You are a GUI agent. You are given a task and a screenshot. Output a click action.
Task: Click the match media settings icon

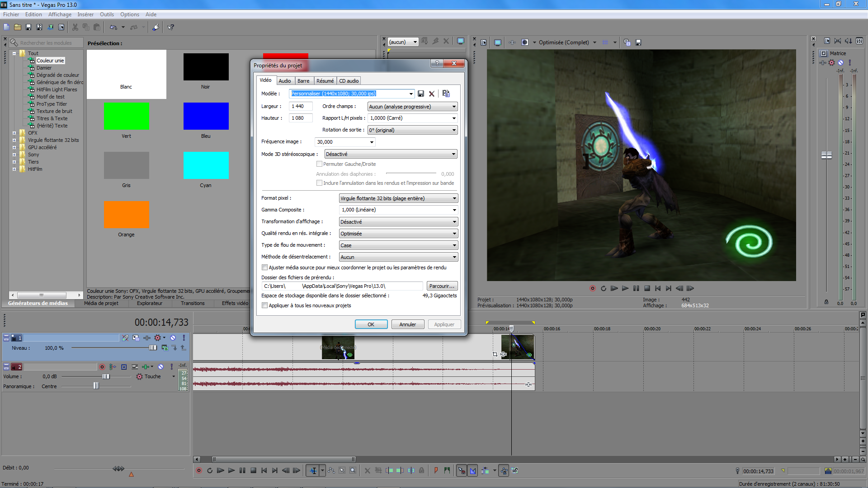click(446, 94)
